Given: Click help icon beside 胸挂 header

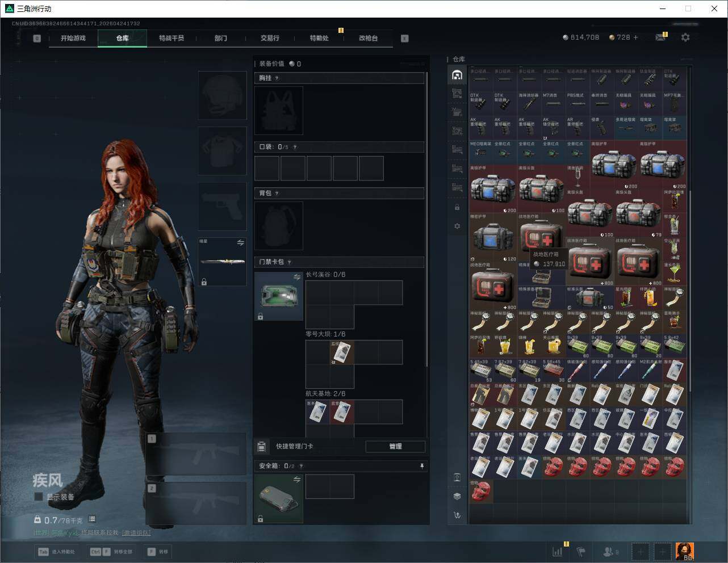Looking at the screenshot, I should [x=277, y=78].
